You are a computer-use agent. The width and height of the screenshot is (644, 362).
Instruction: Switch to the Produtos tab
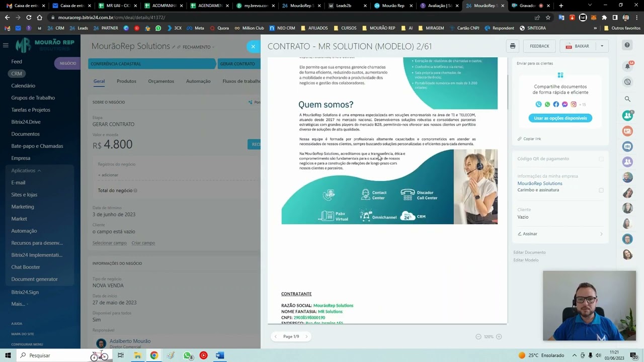tap(126, 81)
